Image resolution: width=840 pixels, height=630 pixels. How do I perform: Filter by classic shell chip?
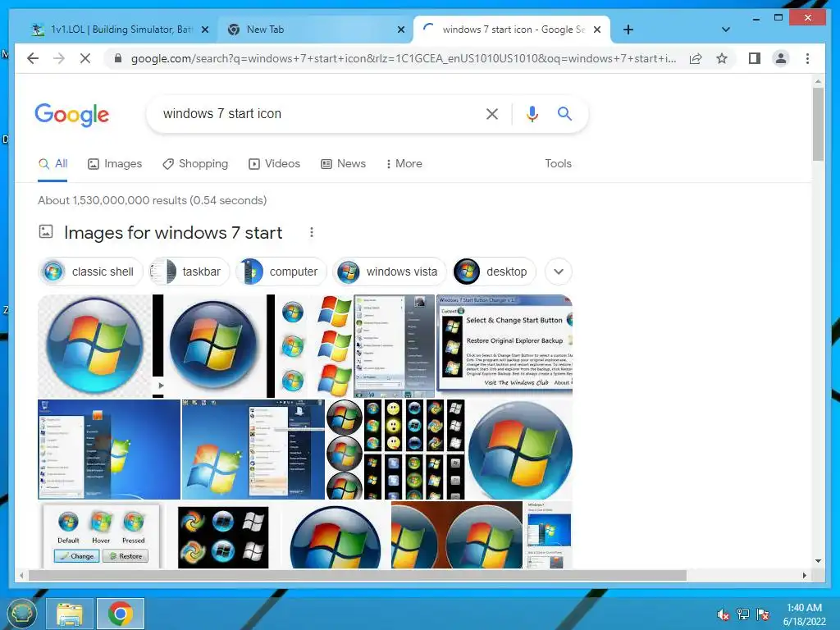tap(90, 272)
